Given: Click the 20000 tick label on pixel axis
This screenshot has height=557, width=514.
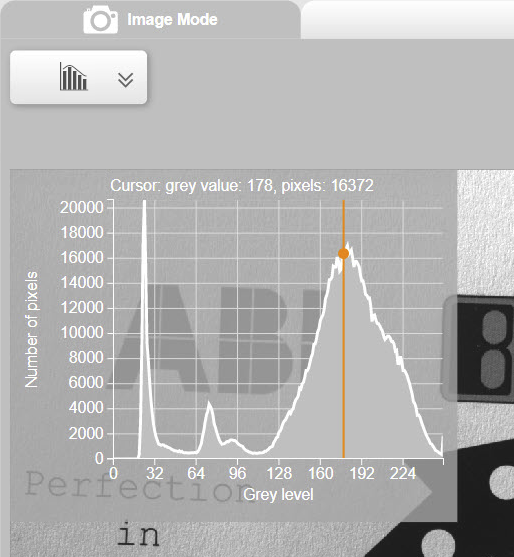Looking at the screenshot, I should tap(81, 207).
